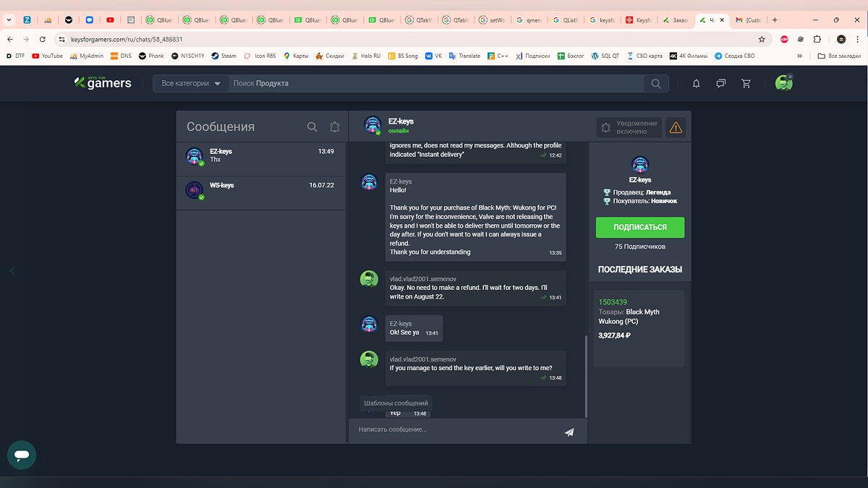The image size is (868, 488).
Task: Focus the 'Написать сообщение' input field
Action: [x=456, y=430]
